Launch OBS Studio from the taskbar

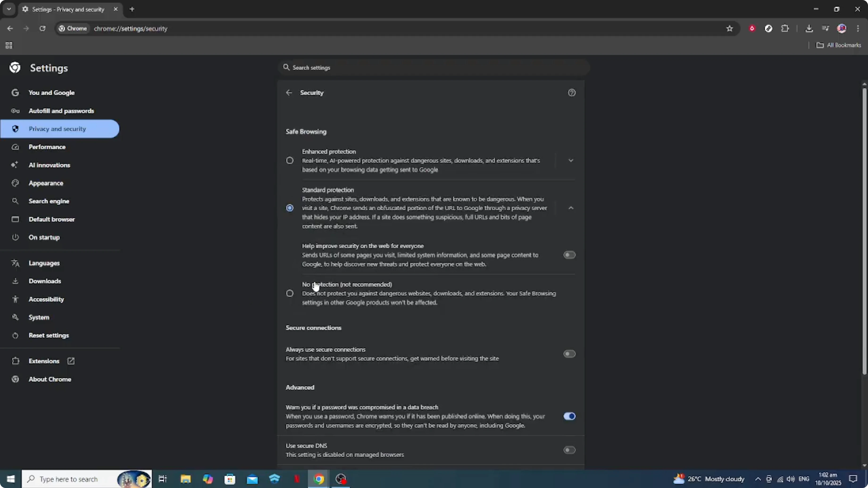(341, 479)
